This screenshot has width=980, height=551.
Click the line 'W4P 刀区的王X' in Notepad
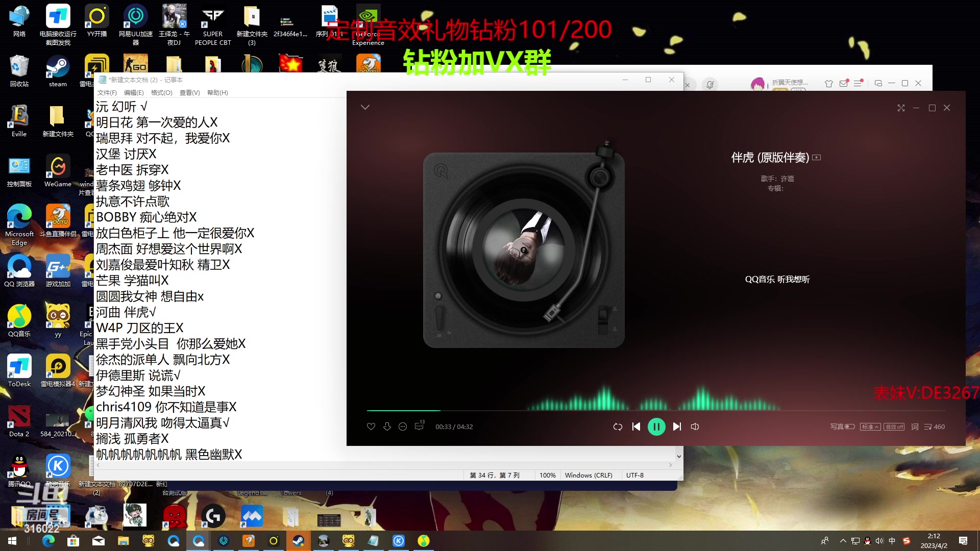140,328
